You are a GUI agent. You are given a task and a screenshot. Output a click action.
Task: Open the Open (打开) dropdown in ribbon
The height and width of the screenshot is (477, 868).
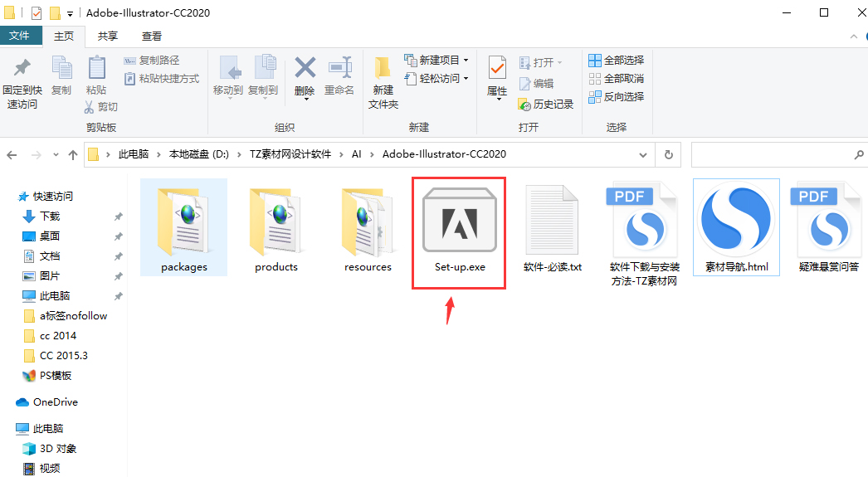541,62
